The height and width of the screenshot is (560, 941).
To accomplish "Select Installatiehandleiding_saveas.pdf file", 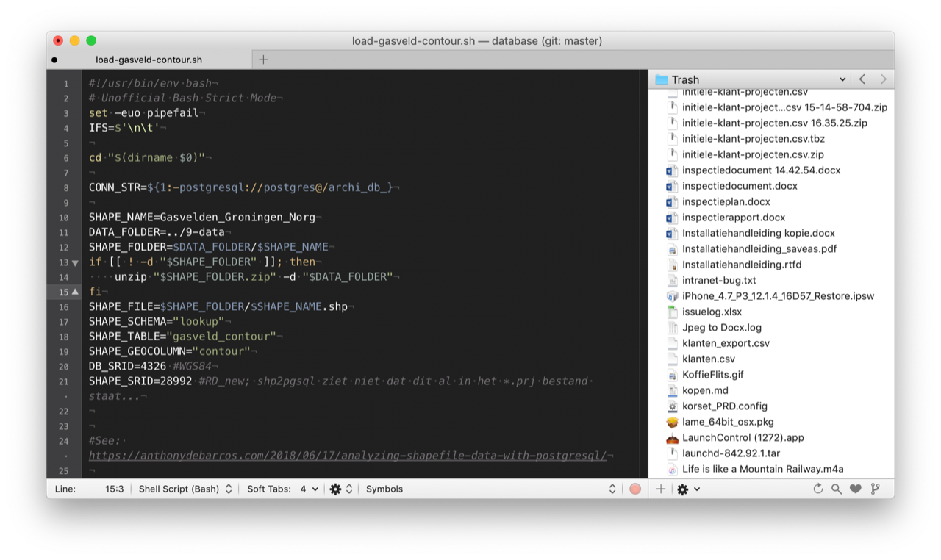I will (759, 249).
